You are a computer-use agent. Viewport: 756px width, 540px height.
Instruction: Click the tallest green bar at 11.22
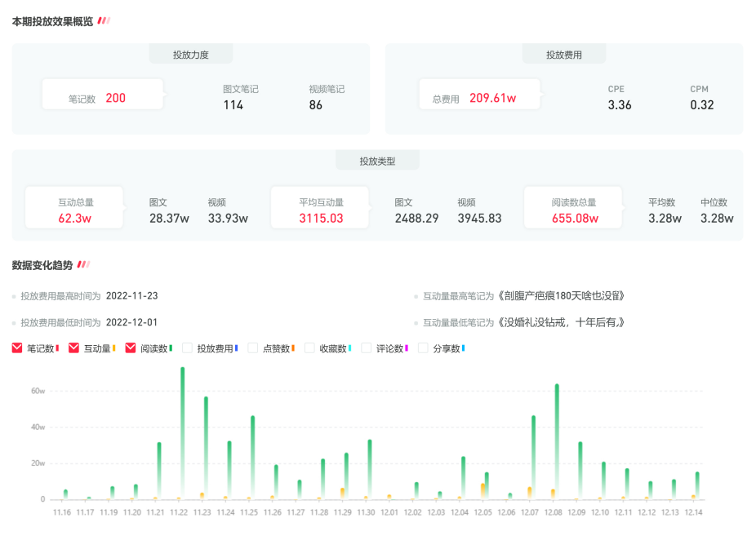[x=182, y=432]
